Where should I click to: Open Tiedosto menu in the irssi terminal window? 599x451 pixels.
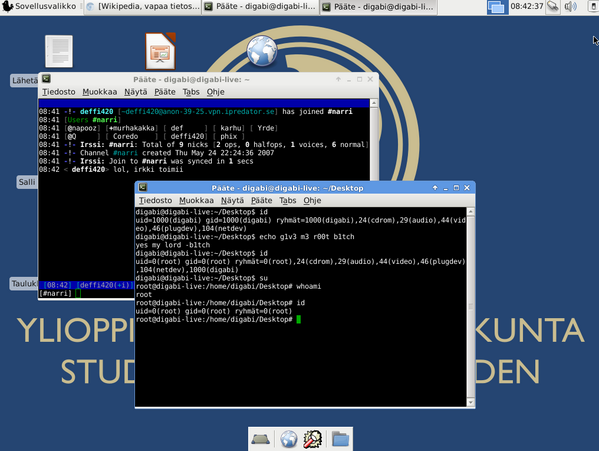[58, 92]
